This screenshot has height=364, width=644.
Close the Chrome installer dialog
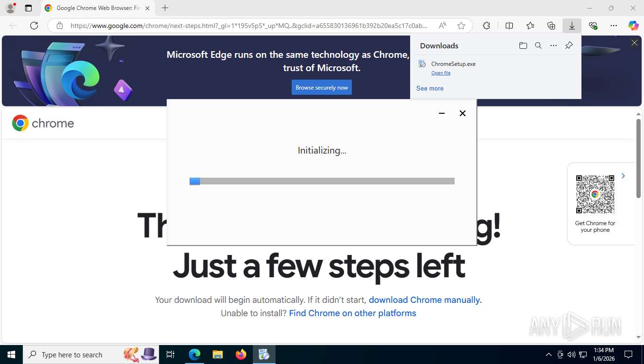[463, 113]
